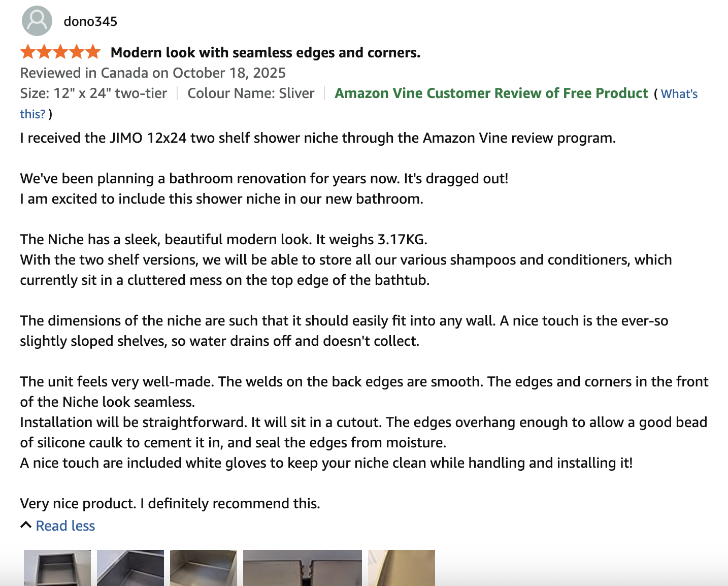Collapse the review with Read less

point(65,526)
